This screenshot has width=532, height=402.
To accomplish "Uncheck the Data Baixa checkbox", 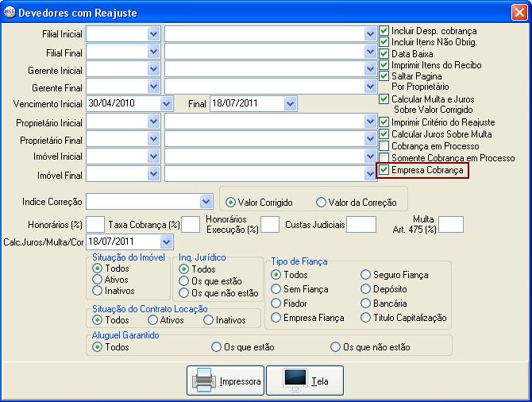I will (384, 53).
